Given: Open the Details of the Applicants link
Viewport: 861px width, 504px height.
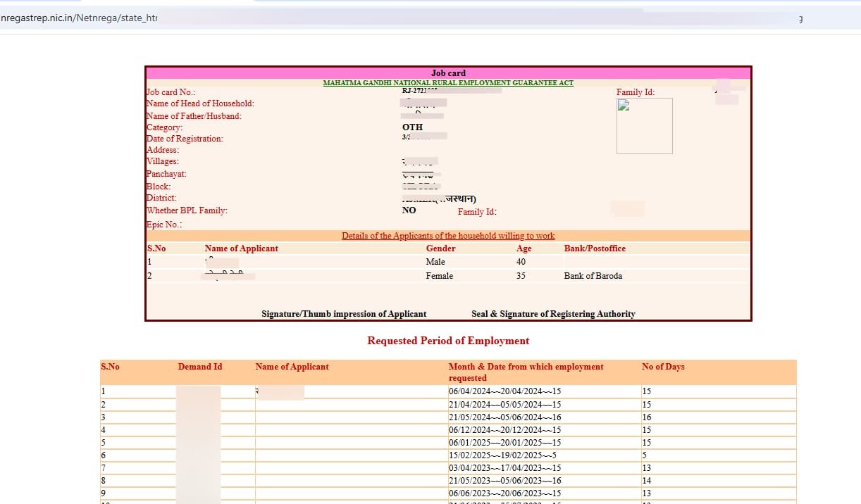Looking at the screenshot, I should tap(448, 236).
